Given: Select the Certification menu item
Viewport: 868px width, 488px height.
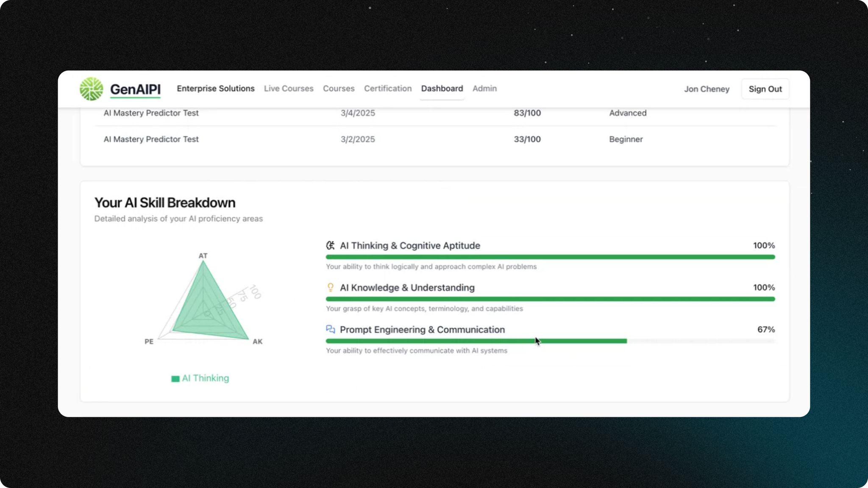Looking at the screenshot, I should point(387,89).
